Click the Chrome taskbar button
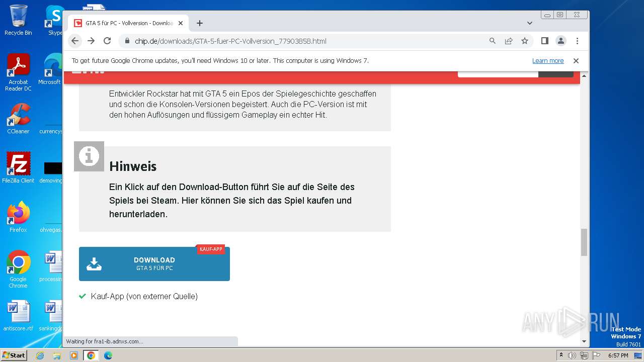This screenshot has height=362, width=644. pos(91,355)
